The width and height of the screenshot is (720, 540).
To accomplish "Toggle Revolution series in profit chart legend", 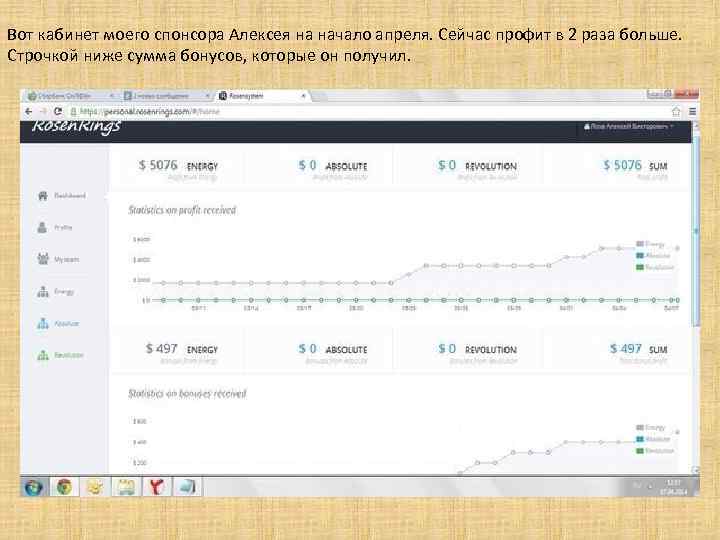I will [655, 267].
